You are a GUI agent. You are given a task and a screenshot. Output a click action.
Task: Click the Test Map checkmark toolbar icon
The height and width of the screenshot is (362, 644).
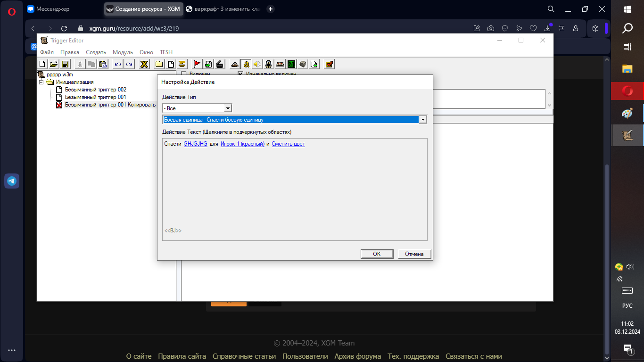point(329,64)
